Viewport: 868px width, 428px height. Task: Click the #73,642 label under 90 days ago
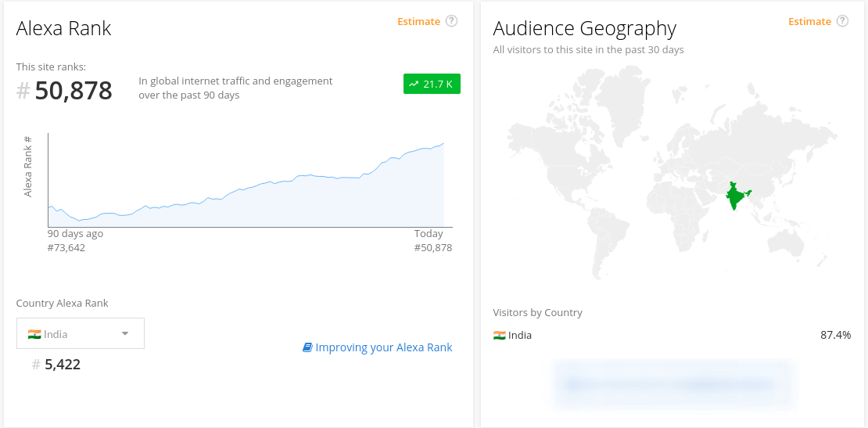(66, 247)
